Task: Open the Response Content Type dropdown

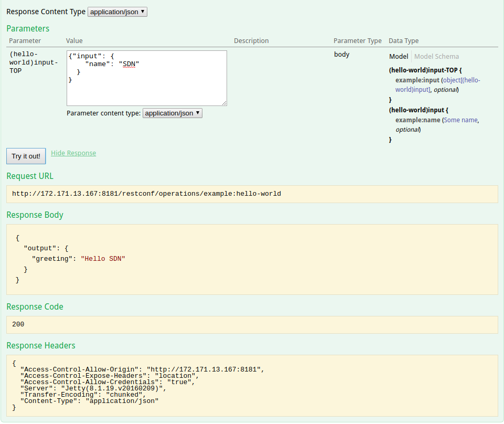Action: coord(117,12)
